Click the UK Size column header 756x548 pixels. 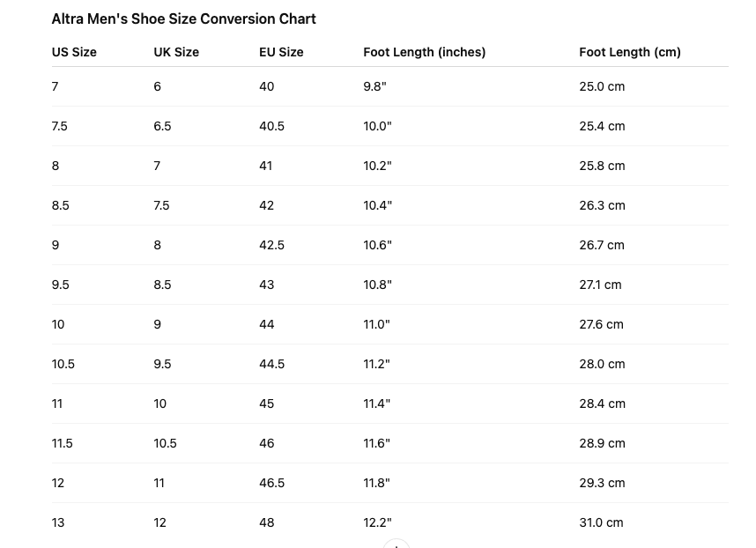point(176,52)
